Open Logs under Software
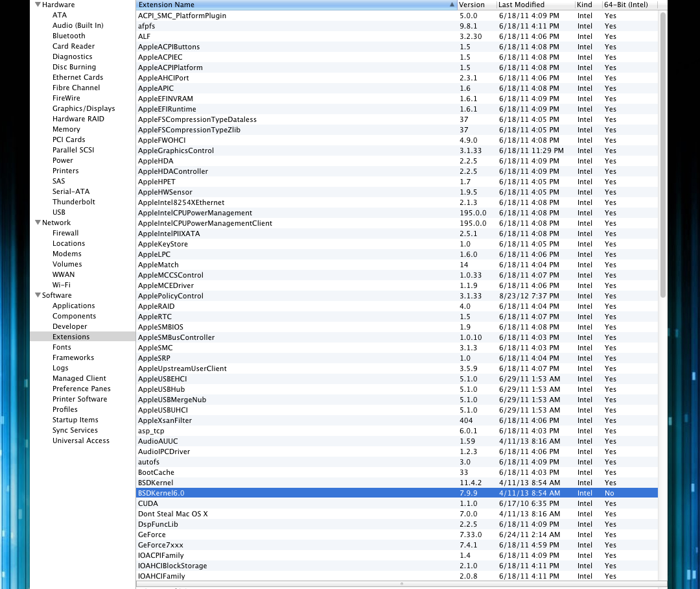This screenshot has width=700, height=589. point(60,368)
